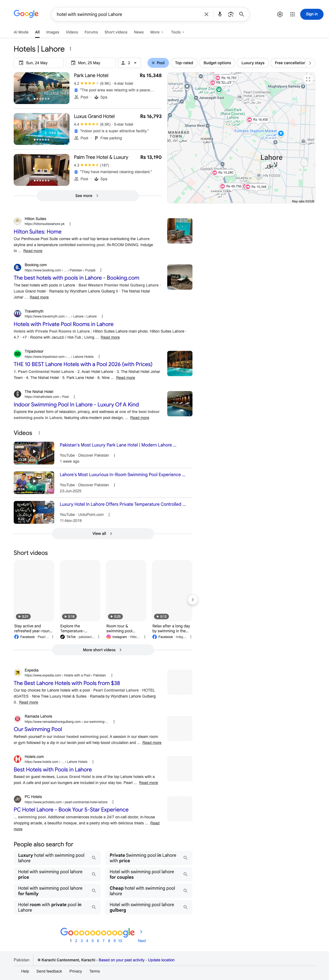
Task: Toggle Top-rated filter chip
Action: point(184,63)
